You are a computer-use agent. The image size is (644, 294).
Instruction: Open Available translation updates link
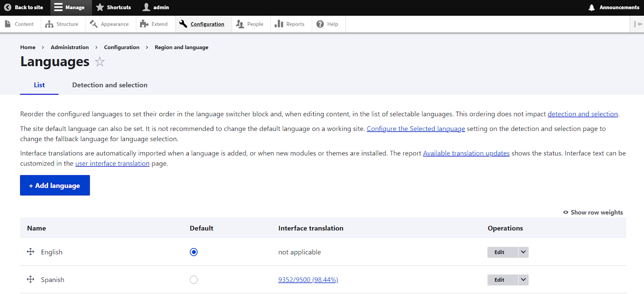[x=466, y=153]
